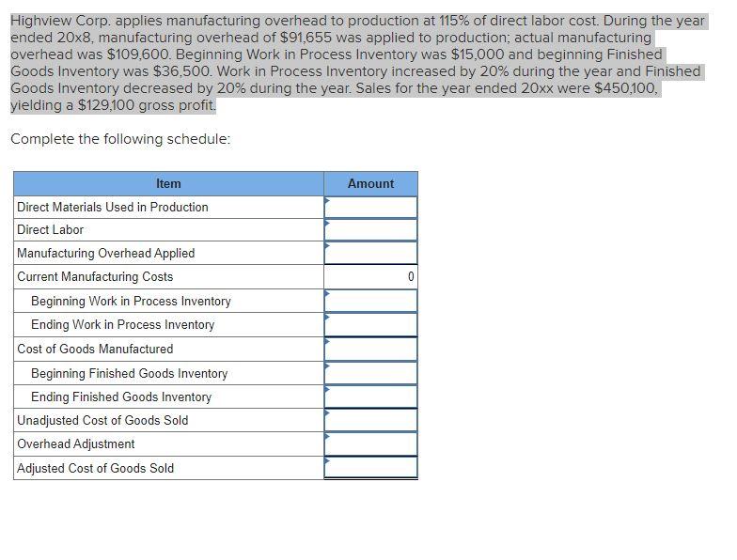This screenshot has width=737, height=560.
Task: Click the Unadjusted Cost of Goods Sold amount field
Action: [370, 421]
